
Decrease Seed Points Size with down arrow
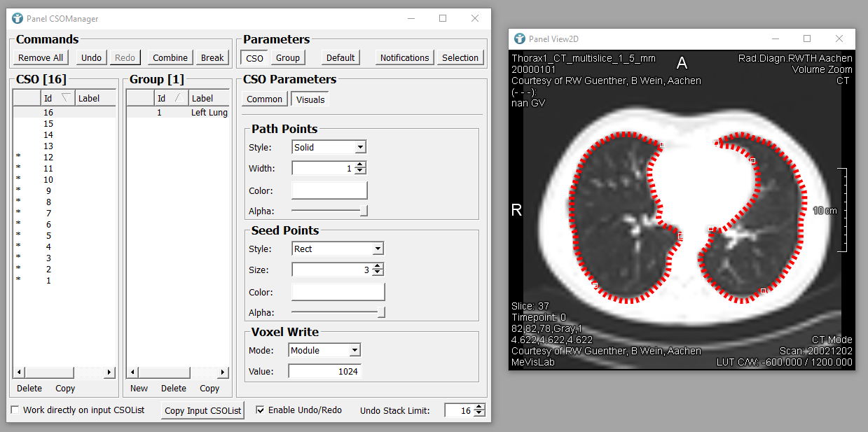[378, 273]
